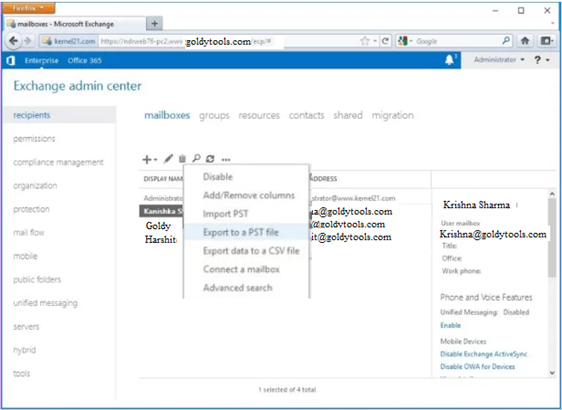
Task: Open search engine selector dropdown
Action: point(405,41)
